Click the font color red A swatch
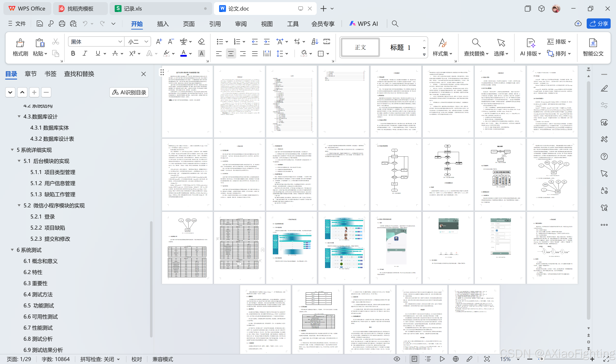Viewport: 616px width, 364px height. click(x=183, y=53)
